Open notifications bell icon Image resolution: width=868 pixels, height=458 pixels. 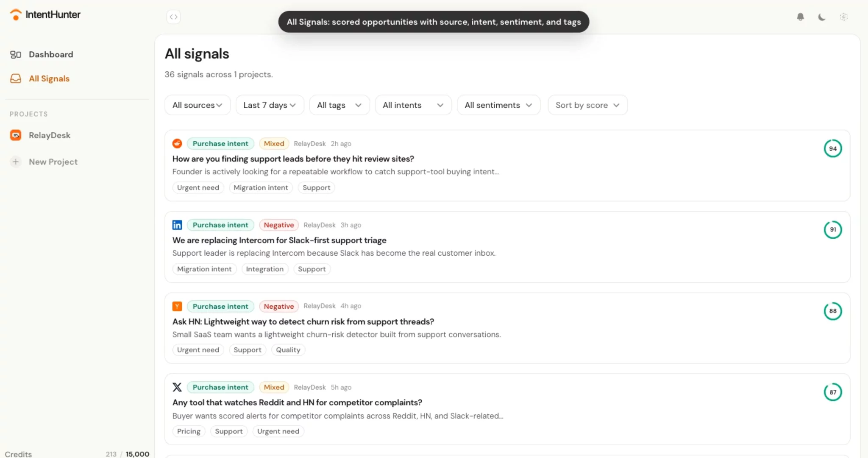pyautogui.click(x=800, y=17)
